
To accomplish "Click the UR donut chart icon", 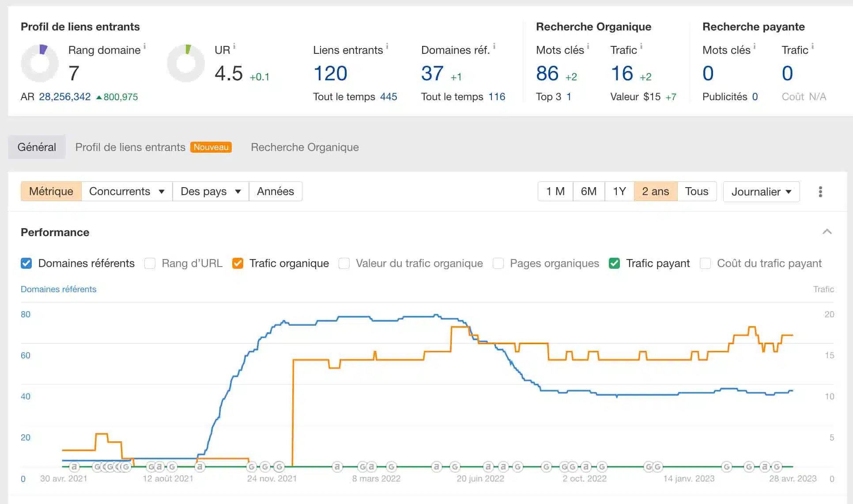I will [186, 63].
